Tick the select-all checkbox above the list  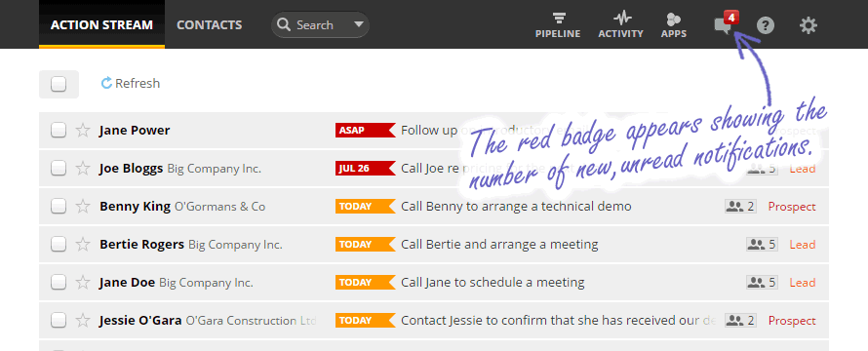[59, 84]
